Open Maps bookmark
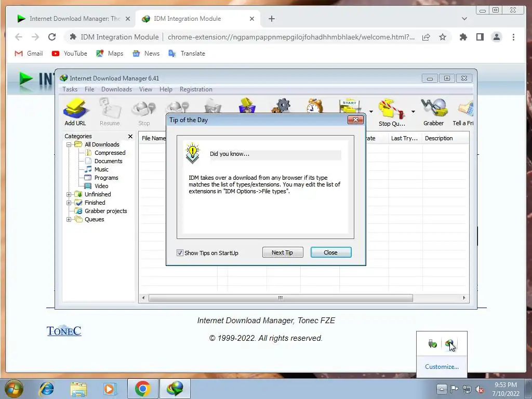This screenshot has height=399, width=532. coord(110,54)
